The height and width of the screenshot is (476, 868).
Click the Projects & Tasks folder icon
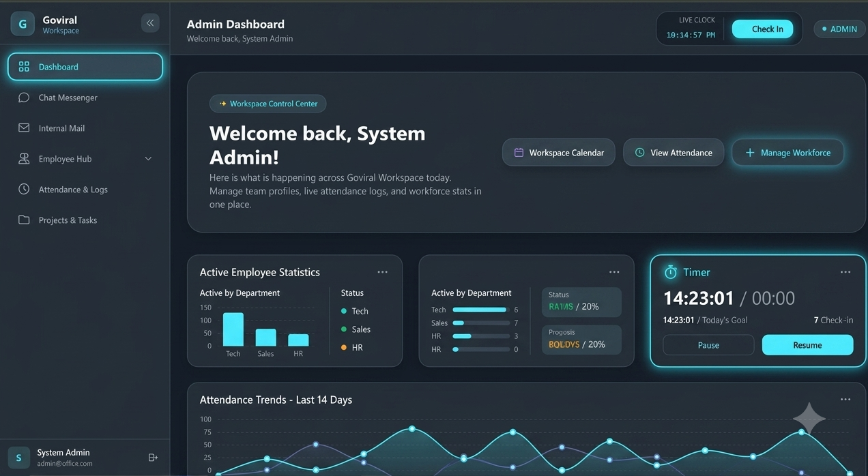click(24, 220)
